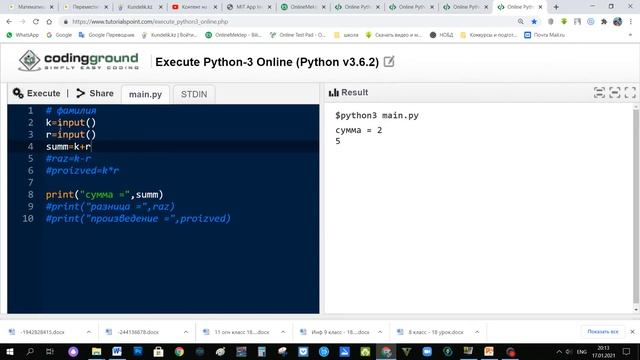Image resolution: width=640 pixels, height=360 pixels.
Task: Open a new browser tab
Action: 556,7
